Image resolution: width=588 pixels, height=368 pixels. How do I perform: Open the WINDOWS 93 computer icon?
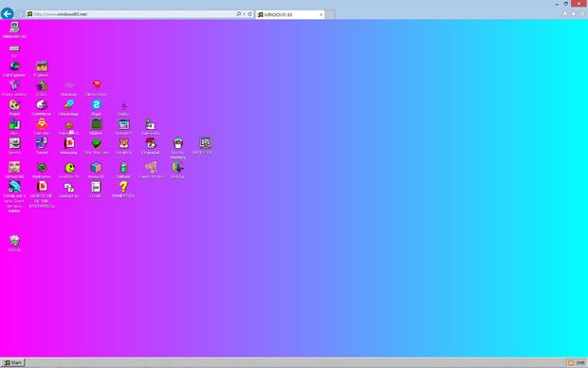click(x=14, y=29)
